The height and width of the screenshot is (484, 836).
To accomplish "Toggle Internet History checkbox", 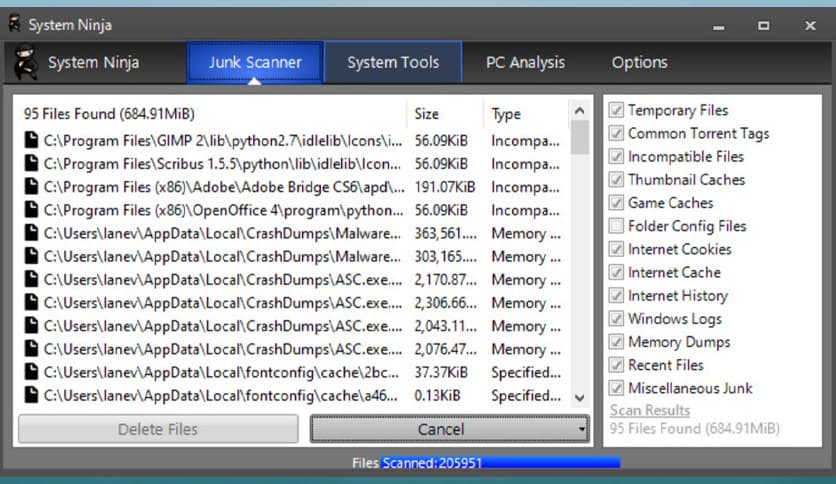I will coord(616,295).
